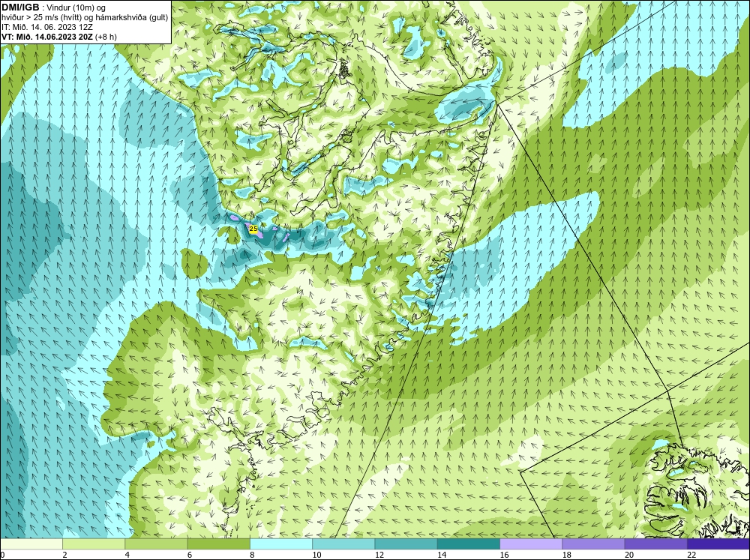Click the 8-10 m/s light cyan swatch
750x560 pixels.
281,544
